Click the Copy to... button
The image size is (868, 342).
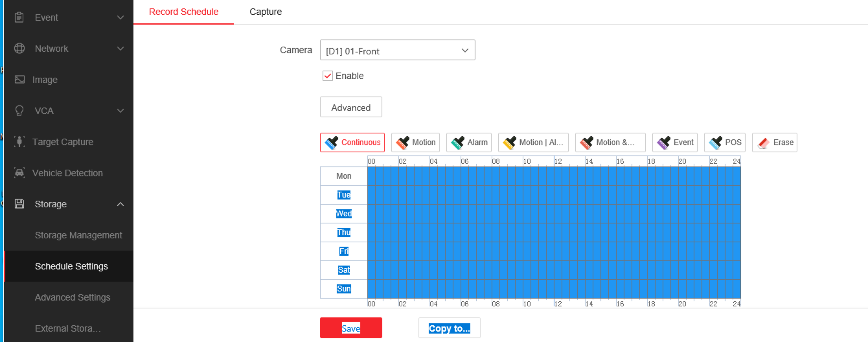(449, 328)
